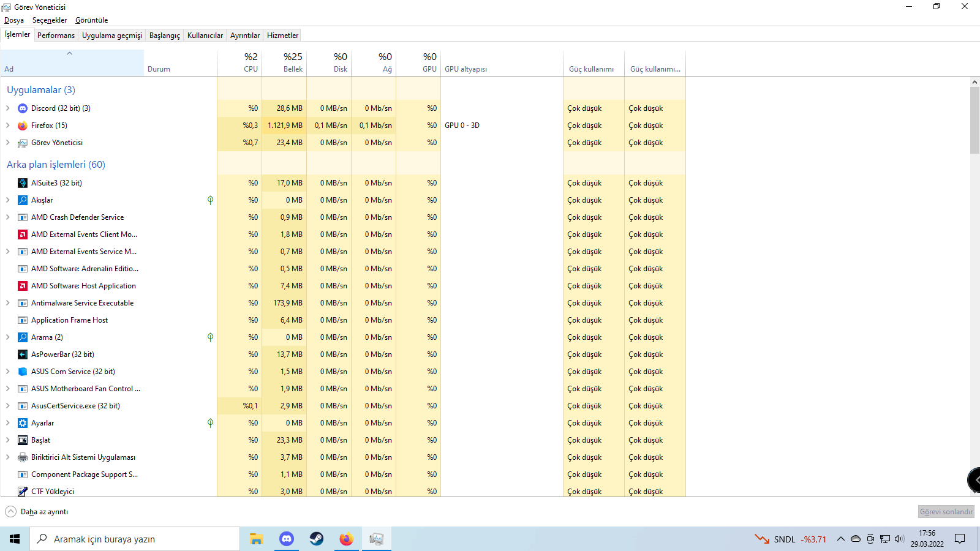Open the Dosya menu
This screenshot has width=980, height=551.
(14, 20)
